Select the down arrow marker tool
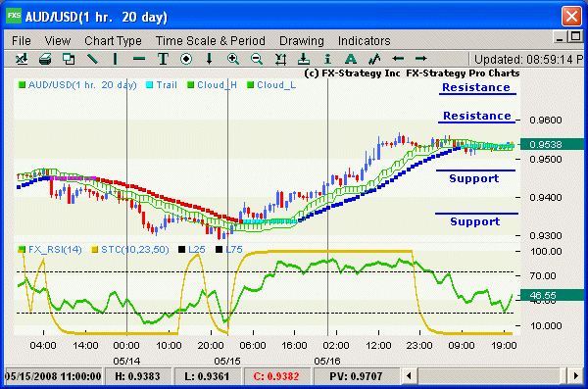 [x=210, y=59]
